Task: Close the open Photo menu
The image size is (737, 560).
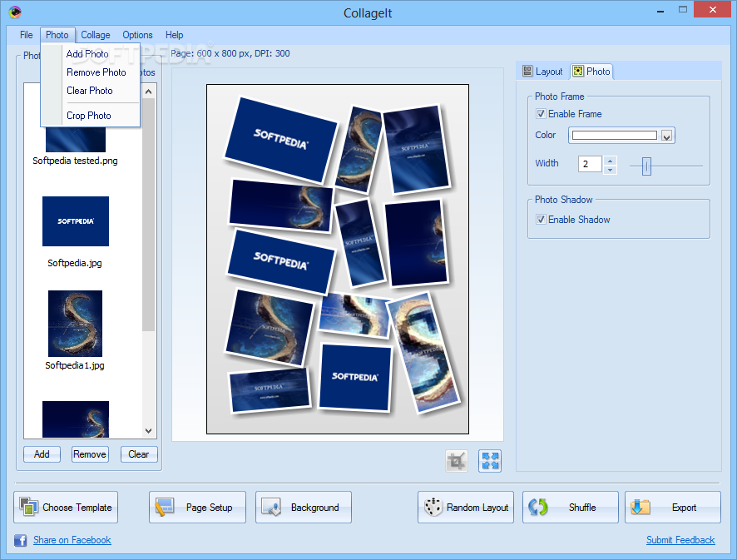Action: point(57,35)
